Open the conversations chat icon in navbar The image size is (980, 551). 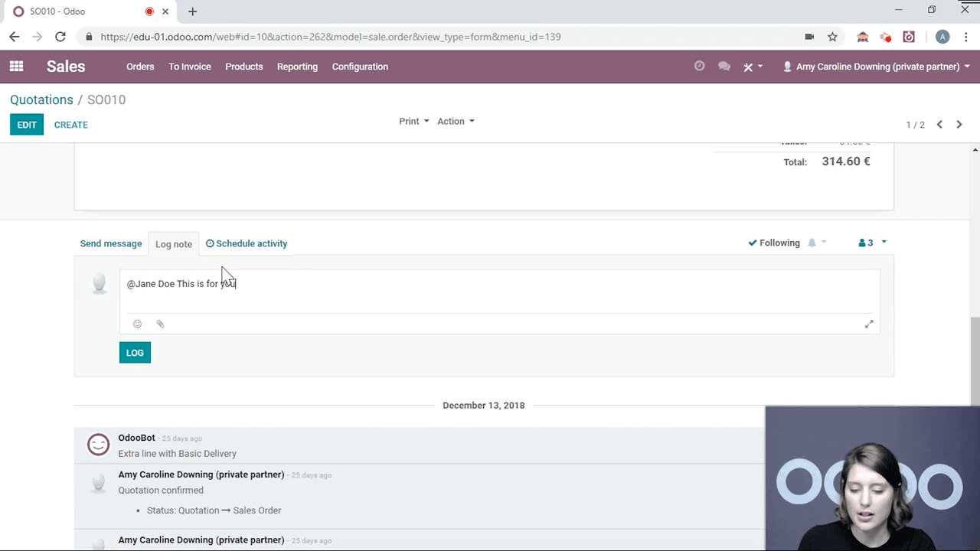724,67
